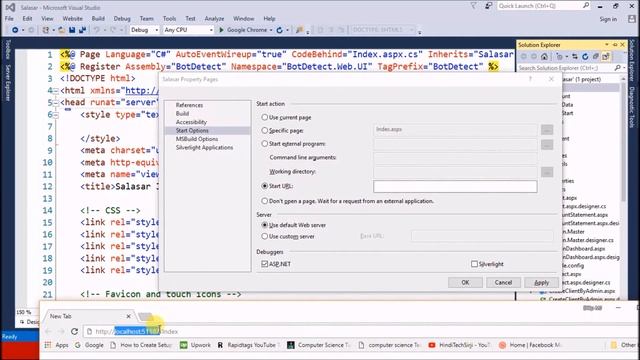The width and height of the screenshot is (640, 360).
Task: Click the help question mark in Property Pages
Action: 530,79
